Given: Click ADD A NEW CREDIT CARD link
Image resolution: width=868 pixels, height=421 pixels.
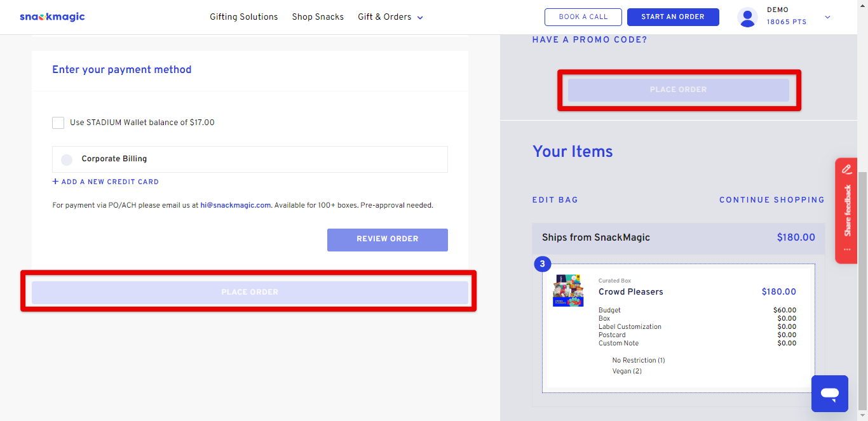Looking at the screenshot, I should click(105, 182).
